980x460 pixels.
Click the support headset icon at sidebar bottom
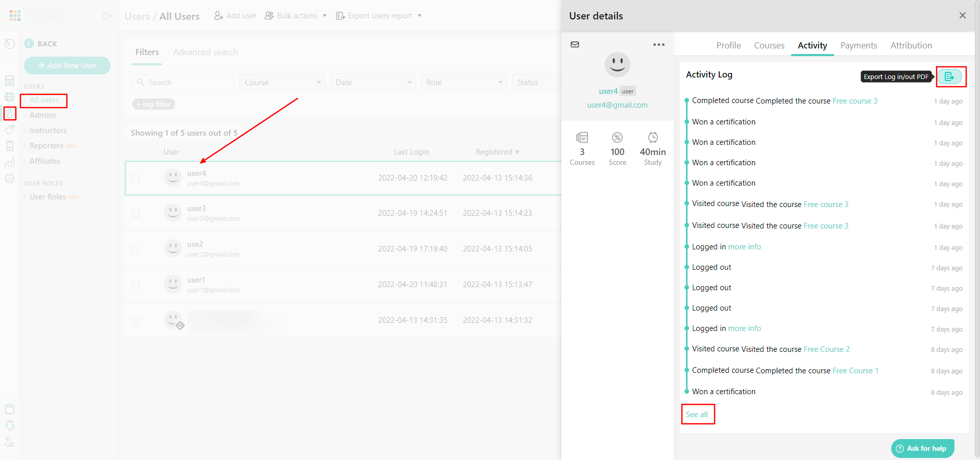point(9,425)
